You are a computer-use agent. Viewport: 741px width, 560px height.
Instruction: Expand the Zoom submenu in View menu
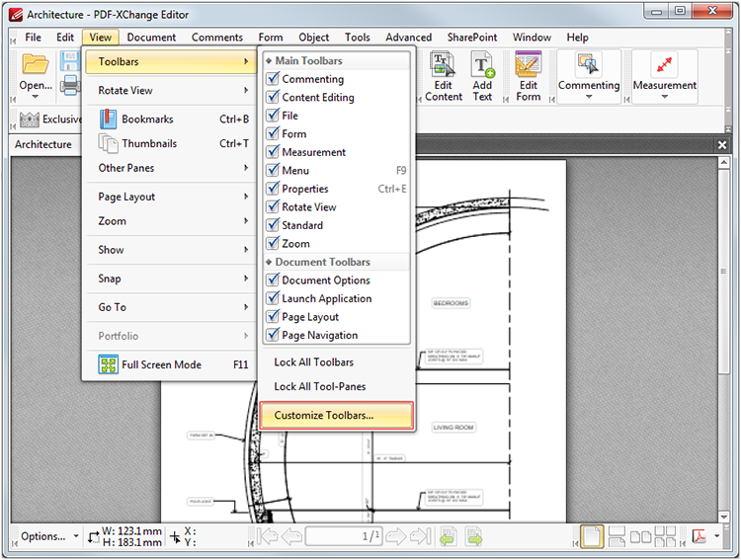point(171,220)
